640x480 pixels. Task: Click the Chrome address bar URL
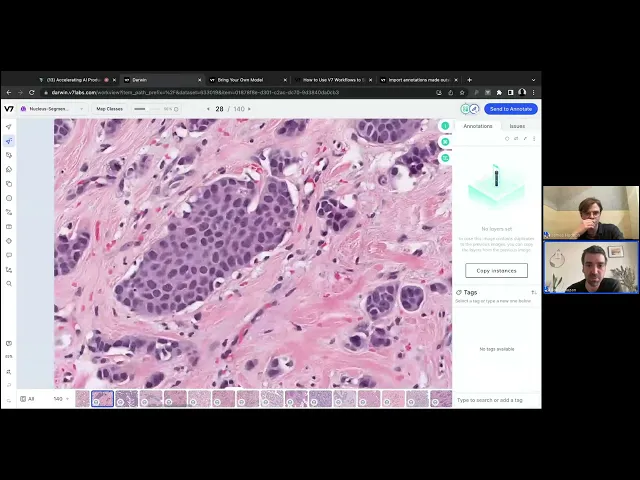(x=195, y=93)
